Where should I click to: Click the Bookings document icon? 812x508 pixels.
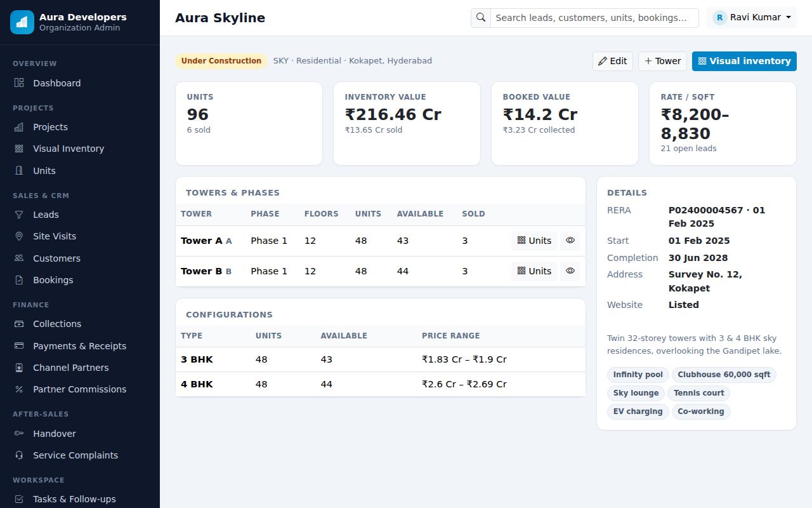tap(19, 280)
